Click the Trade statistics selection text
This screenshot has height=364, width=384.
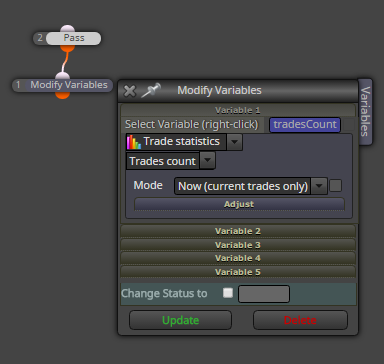coord(182,141)
